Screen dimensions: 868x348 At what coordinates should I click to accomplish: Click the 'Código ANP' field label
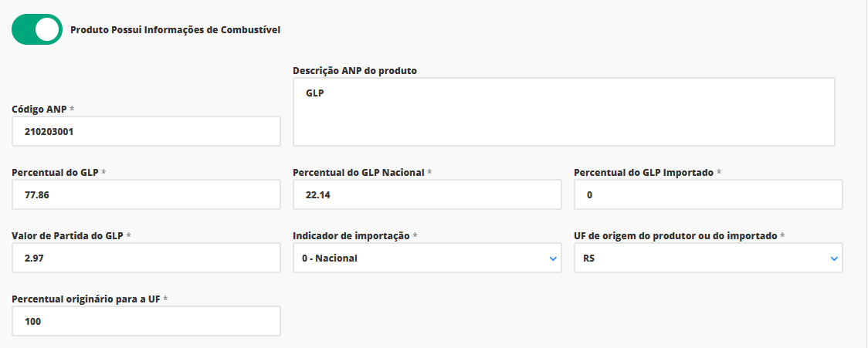pos(39,109)
